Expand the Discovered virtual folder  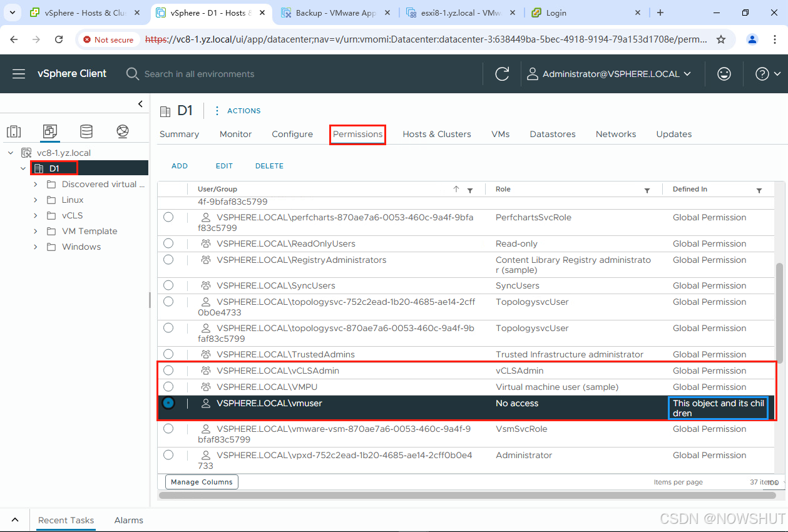click(x=36, y=184)
